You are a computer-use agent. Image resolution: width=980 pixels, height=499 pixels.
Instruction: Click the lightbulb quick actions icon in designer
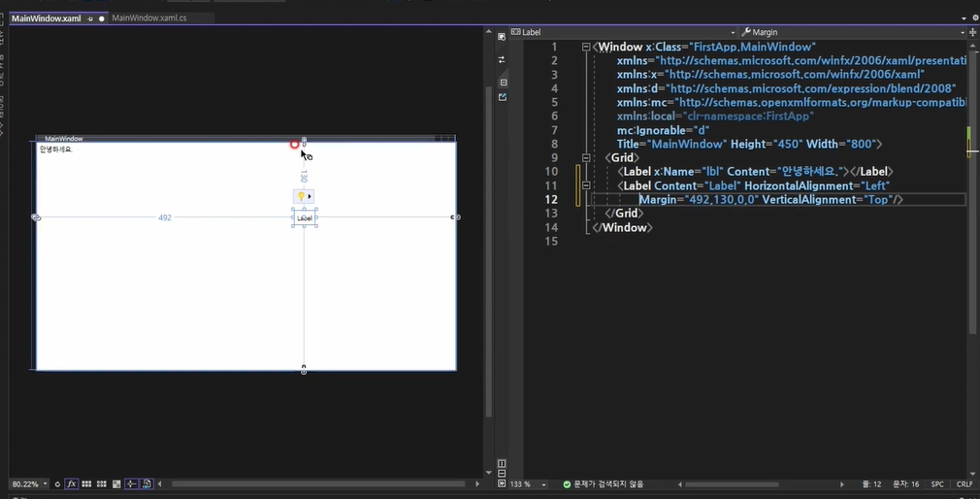click(301, 196)
